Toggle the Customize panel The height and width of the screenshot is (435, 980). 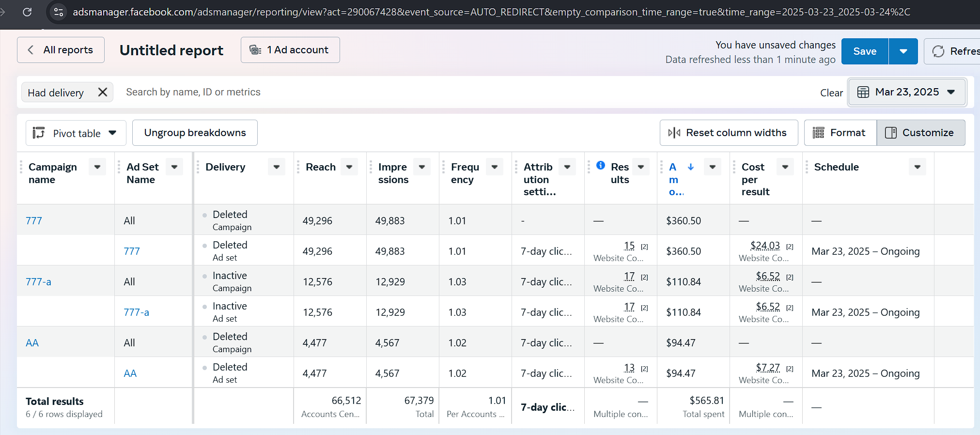point(920,133)
